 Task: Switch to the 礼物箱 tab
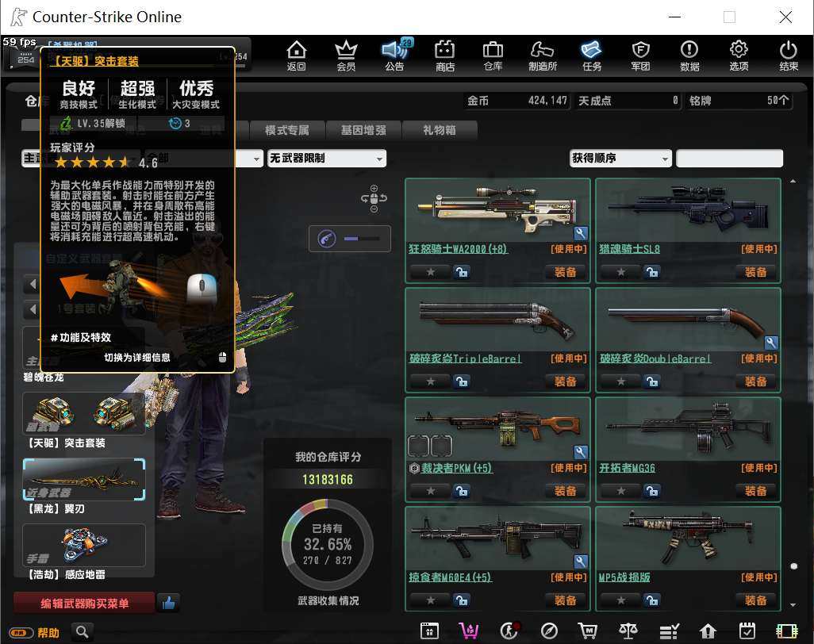440,130
